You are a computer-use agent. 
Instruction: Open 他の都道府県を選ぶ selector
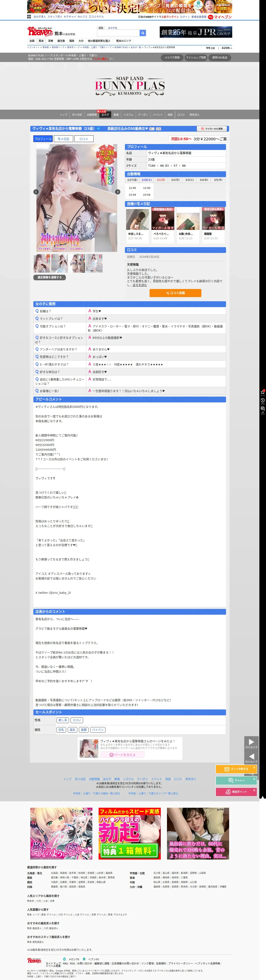click(99, 41)
